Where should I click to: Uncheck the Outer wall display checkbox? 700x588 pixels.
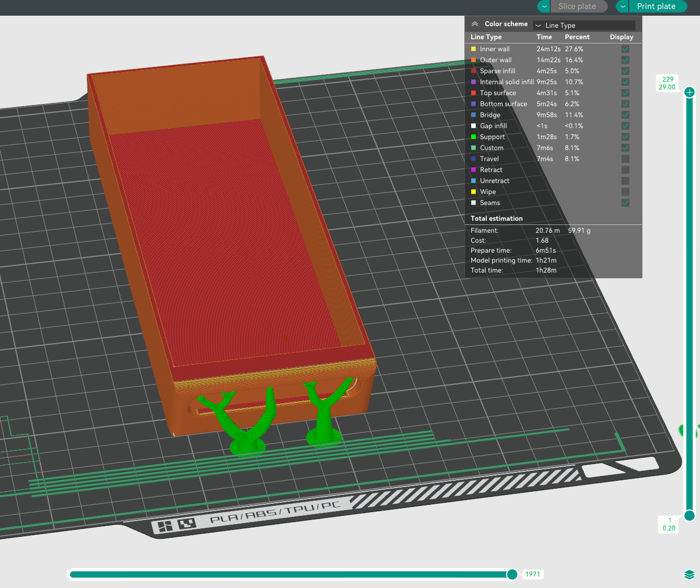[x=625, y=60]
